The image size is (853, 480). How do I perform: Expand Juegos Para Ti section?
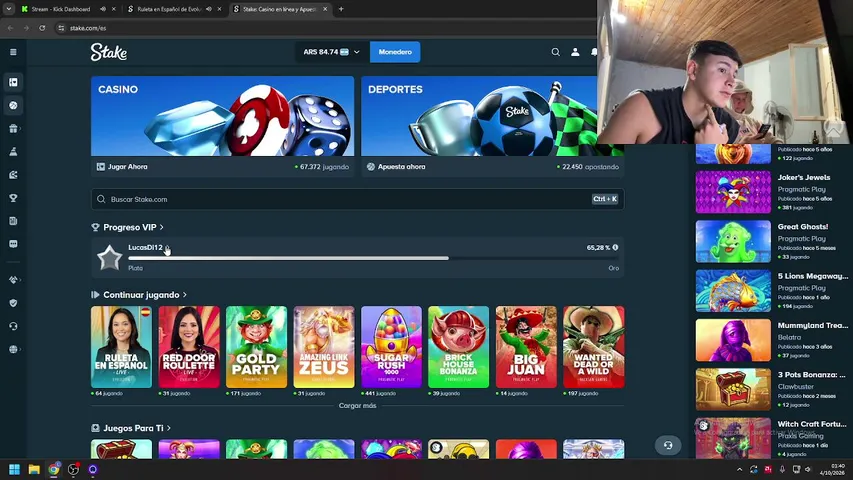(131, 428)
